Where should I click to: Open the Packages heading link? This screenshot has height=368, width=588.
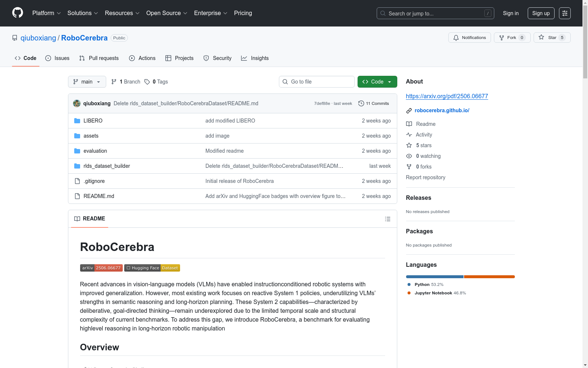coord(419,231)
